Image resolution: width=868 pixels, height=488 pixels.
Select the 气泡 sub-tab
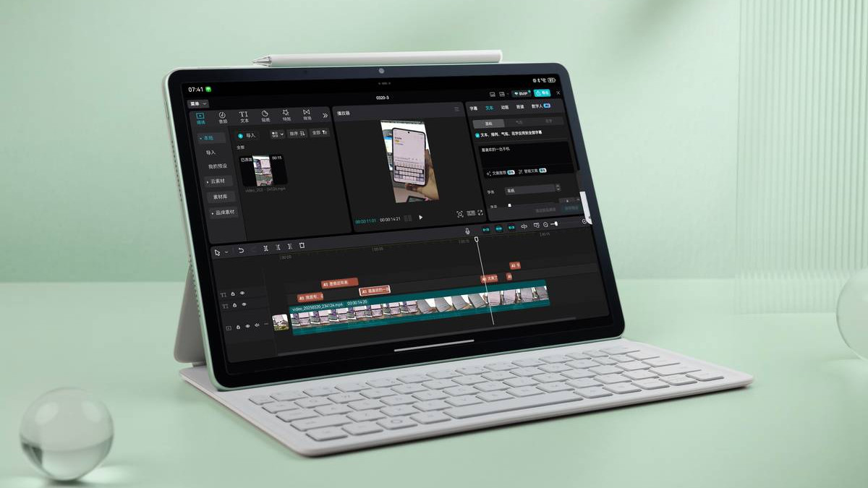tap(518, 122)
